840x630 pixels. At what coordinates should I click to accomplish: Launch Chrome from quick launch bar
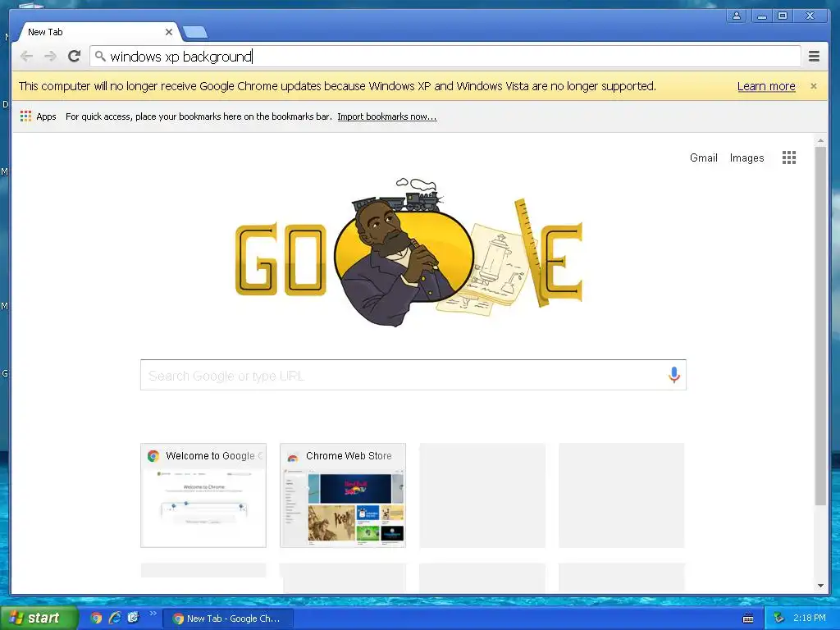[96, 618]
